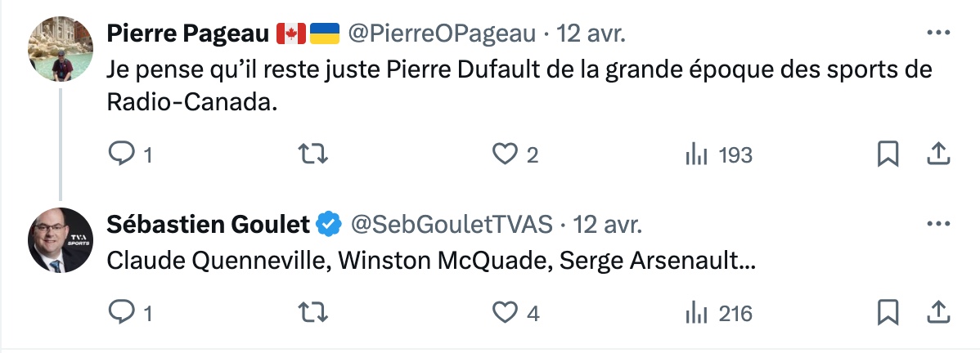Image resolution: width=980 pixels, height=353 pixels.
Task: Share Pierre Pageau's tweet
Action: pyautogui.click(x=937, y=154)
